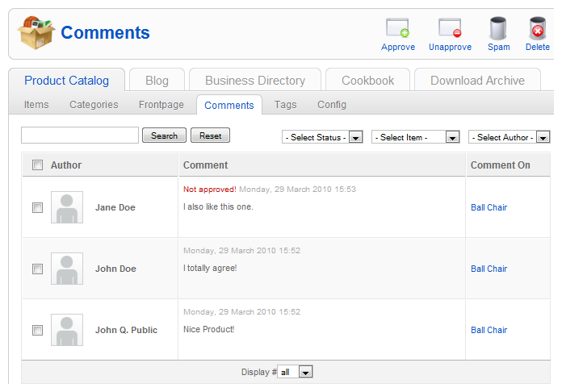
Task: Open Ball Chair link in John Q. Public row
Action: tap(489, 330)
